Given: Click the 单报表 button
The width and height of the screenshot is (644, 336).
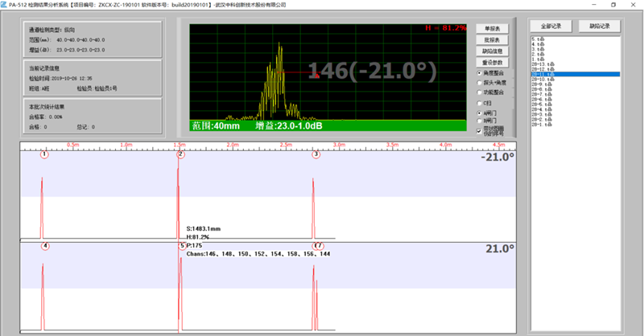Looking at the screenshot, I should 493,28.
